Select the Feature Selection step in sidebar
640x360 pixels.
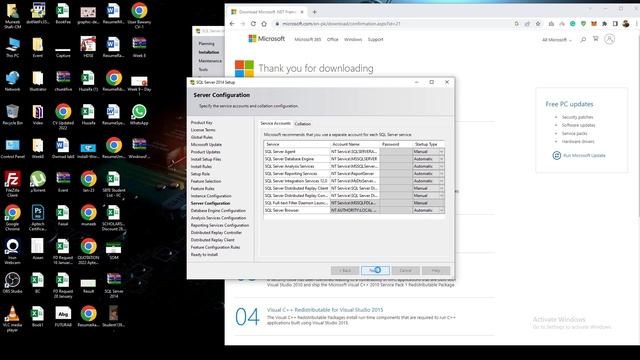point(206,181)
